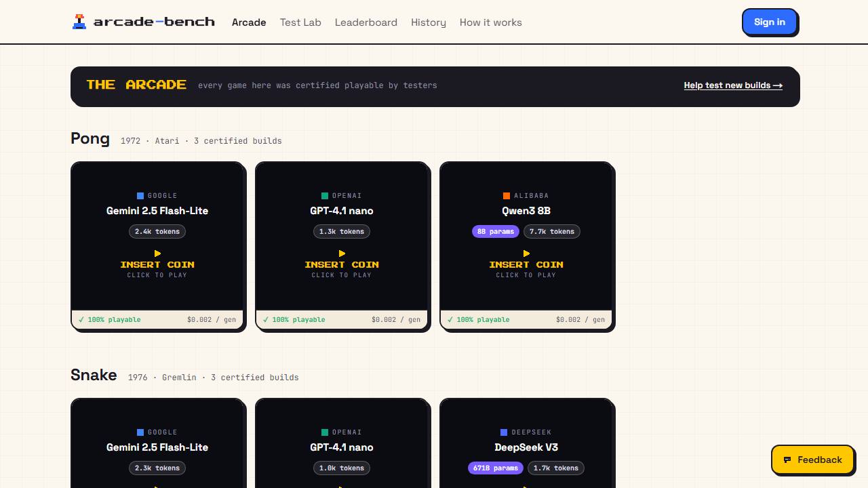Open the How it works page

[491, 22]
